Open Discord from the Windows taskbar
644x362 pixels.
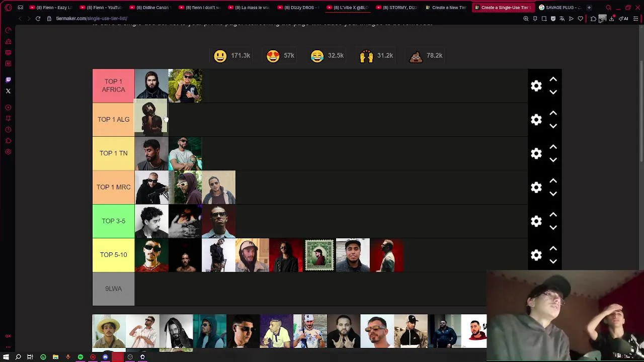(105, 357)
